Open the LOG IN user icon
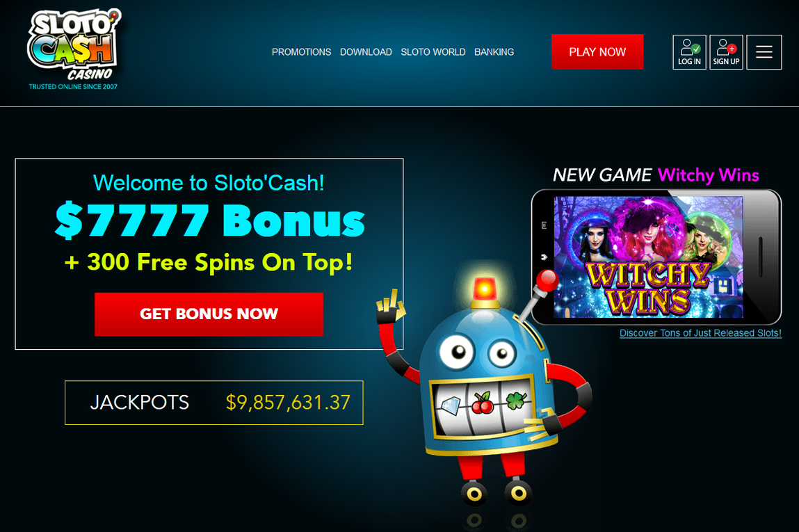This screenshot has height=532, width=799. pos(689,52)
